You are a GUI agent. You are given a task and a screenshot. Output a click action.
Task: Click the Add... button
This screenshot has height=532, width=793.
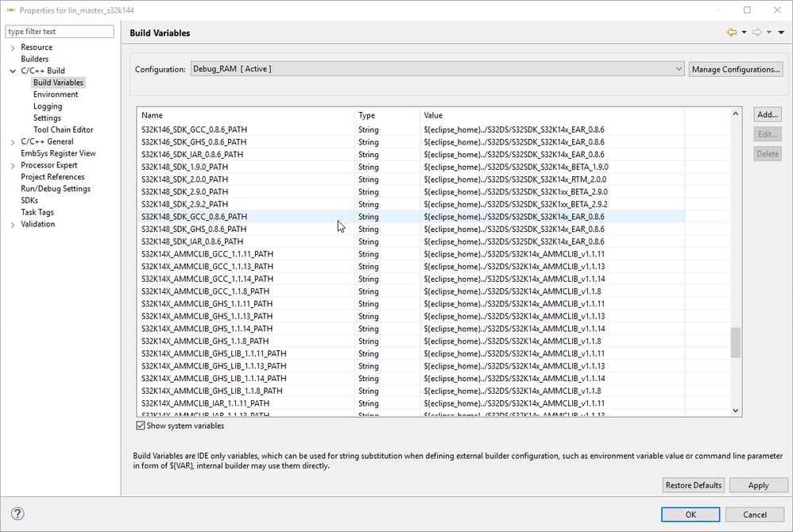[768, 114]
